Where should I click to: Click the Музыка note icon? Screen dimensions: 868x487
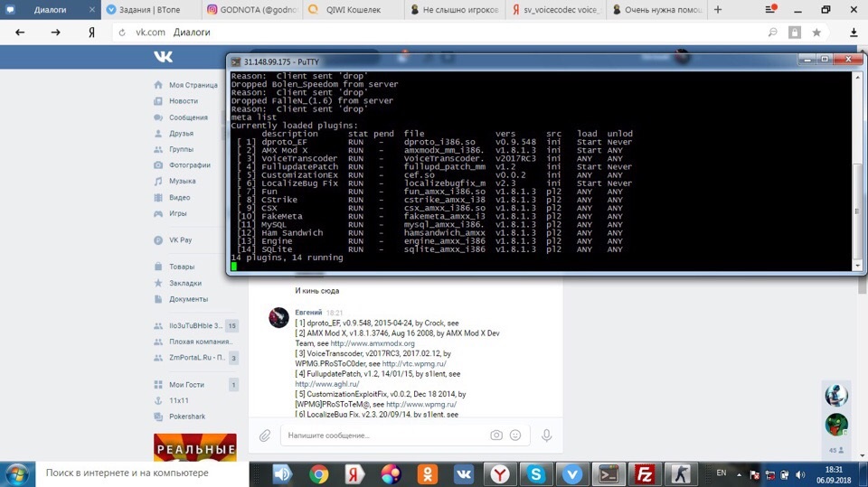pos(158,181)
